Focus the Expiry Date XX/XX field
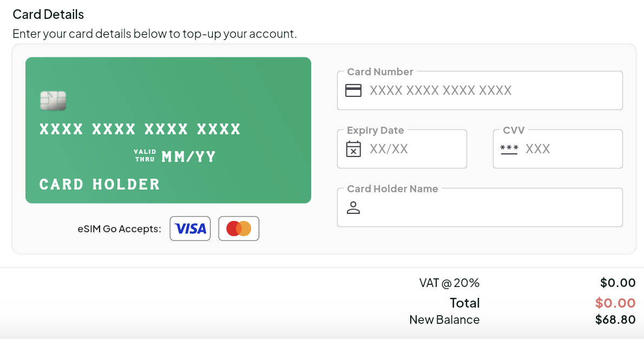Viewport: 644px width, 339px height. [402, 149]
